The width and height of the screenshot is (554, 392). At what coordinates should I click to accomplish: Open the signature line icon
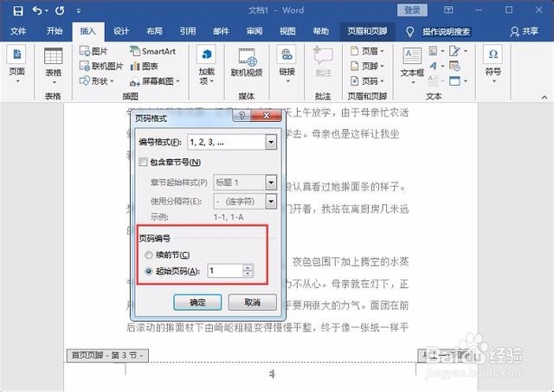pos(458,51)
